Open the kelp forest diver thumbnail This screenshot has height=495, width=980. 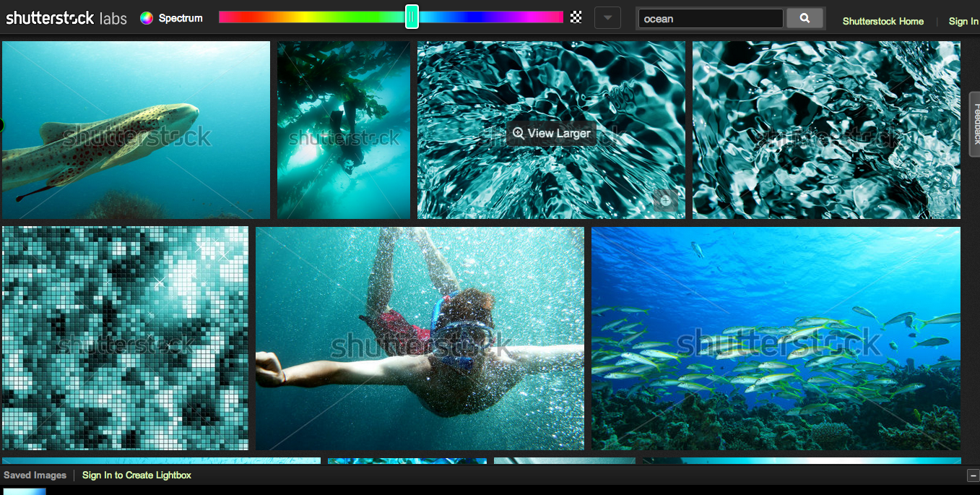coord(344,130)
